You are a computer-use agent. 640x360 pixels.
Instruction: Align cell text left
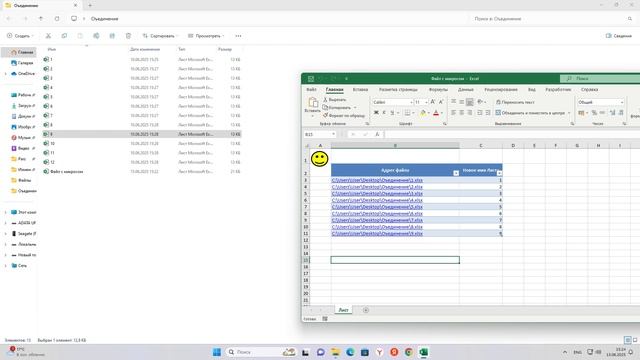[453, 113]
